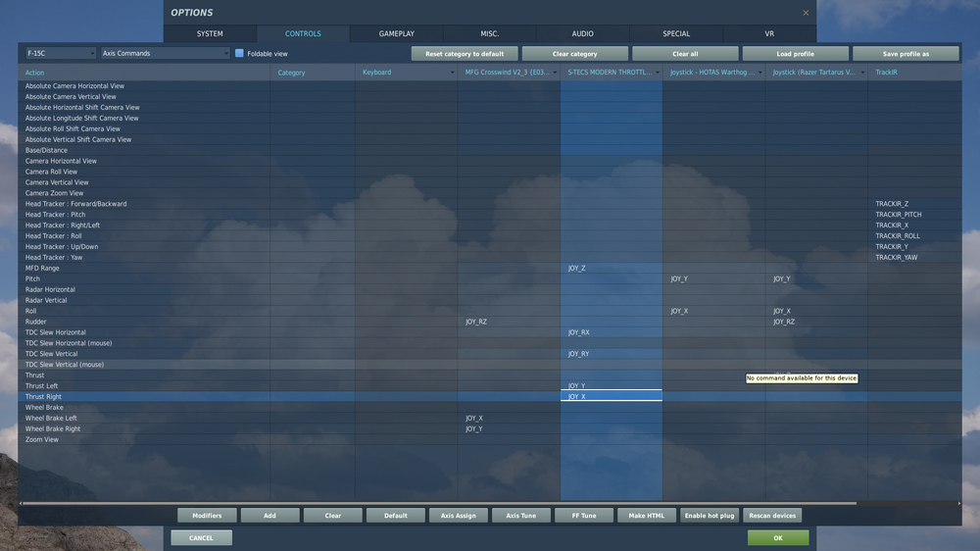Select the Rudder action row
This screenshot has width=980, height=551.
(489, 322)
